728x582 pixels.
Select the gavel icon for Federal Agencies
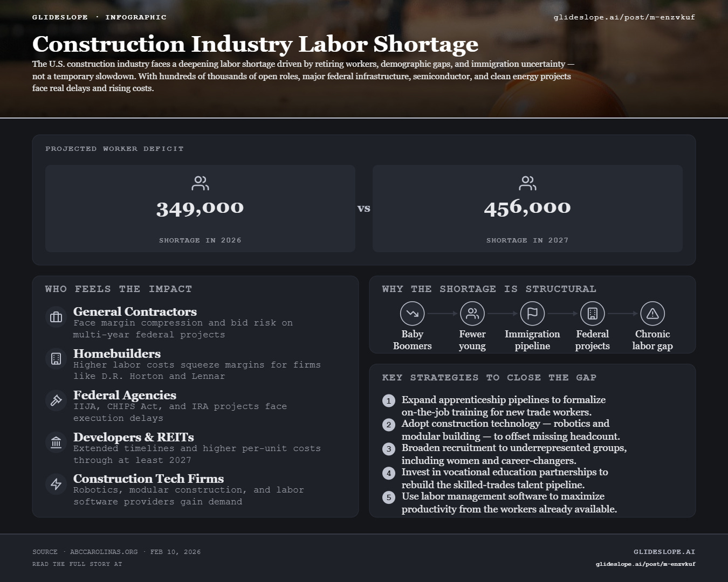[x=56, y=400]
